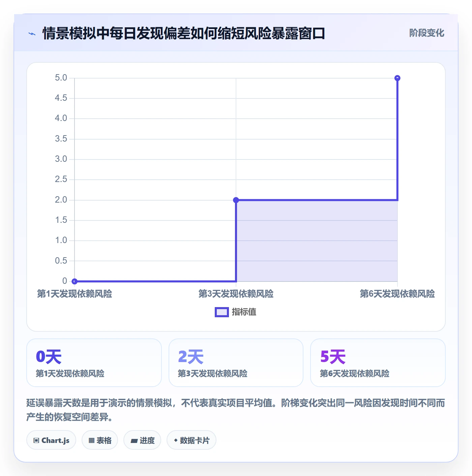Select the Chart.js tag chip
472x476 pixels.
pos(51,440)
